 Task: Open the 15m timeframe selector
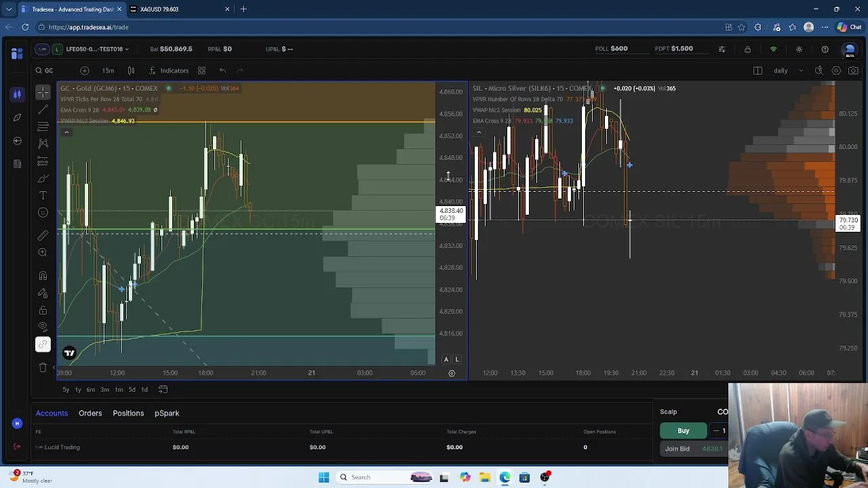(x=108, y=70)
